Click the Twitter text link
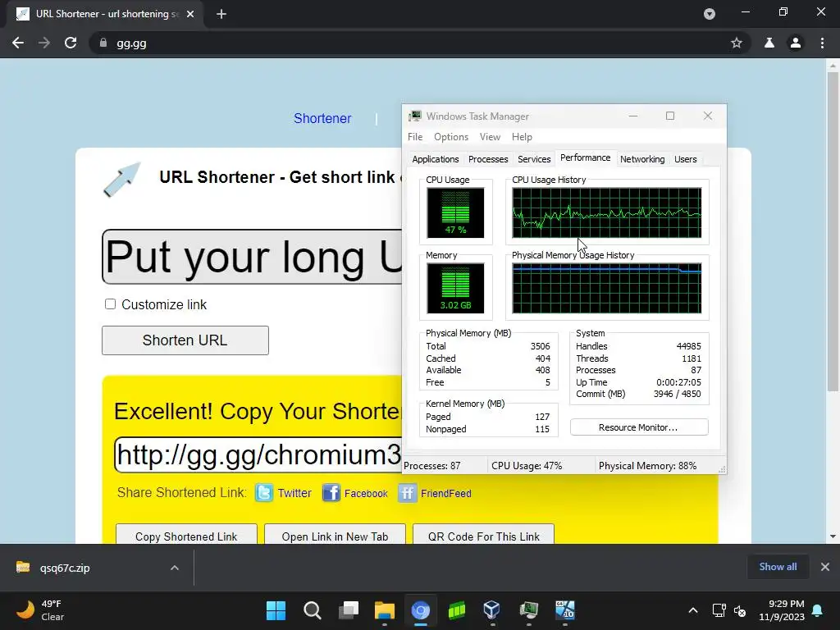 point(294,493)
